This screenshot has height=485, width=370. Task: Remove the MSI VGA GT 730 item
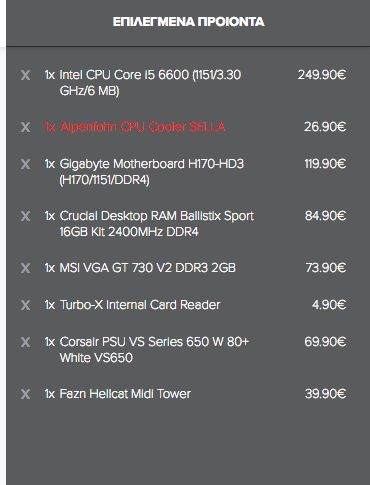click(25, 268)
